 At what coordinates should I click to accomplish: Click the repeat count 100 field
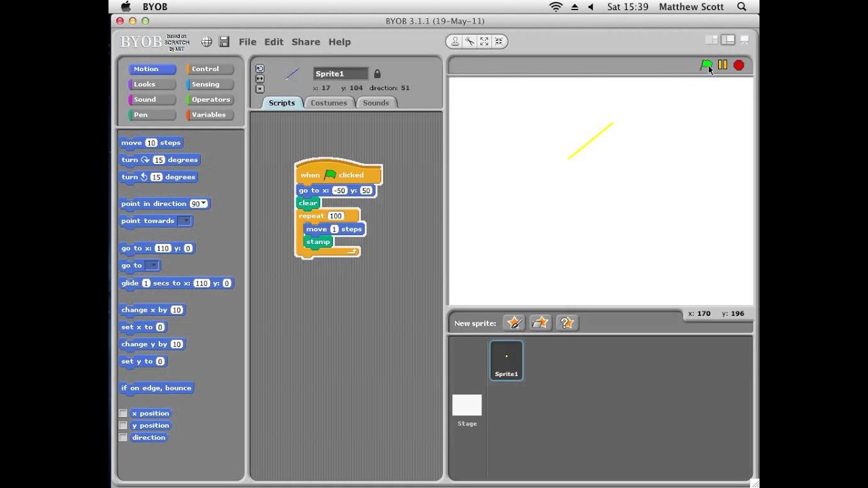click(x=336, y=216)
